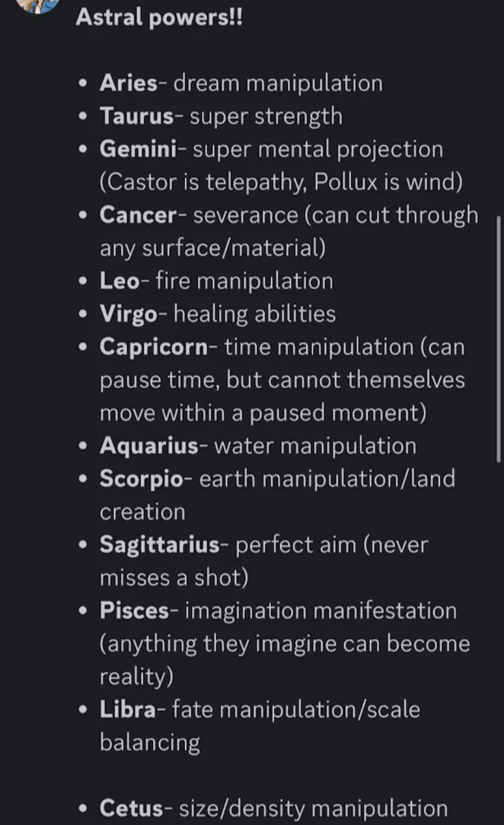Select the bold Cetus label

click(131, 809)
